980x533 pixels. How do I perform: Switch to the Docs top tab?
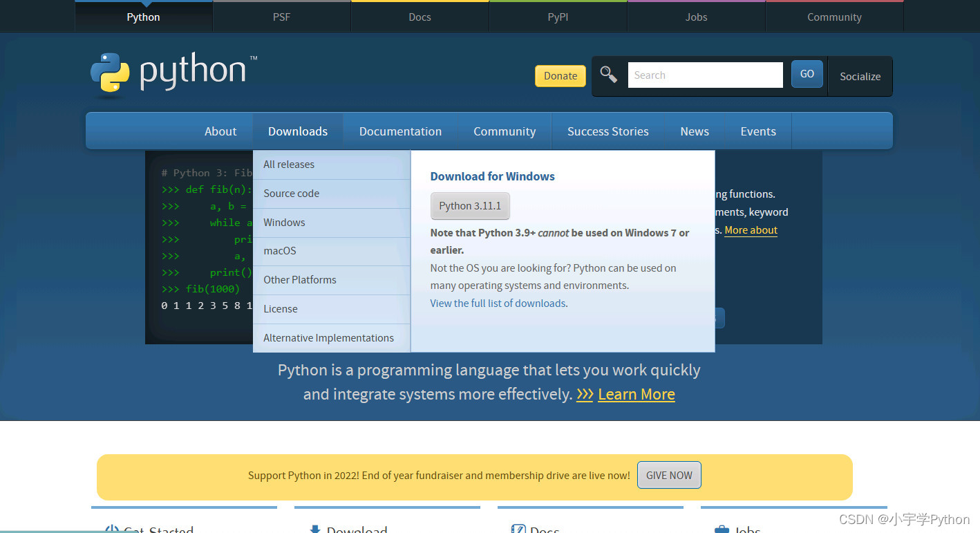click(420, 17)
